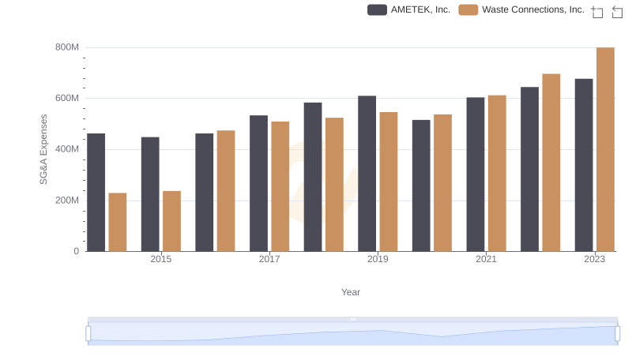The height and width of the screenshot is (364, 632).
Task: Click the area zoom tool icon
Action: (x=597, y=12)
